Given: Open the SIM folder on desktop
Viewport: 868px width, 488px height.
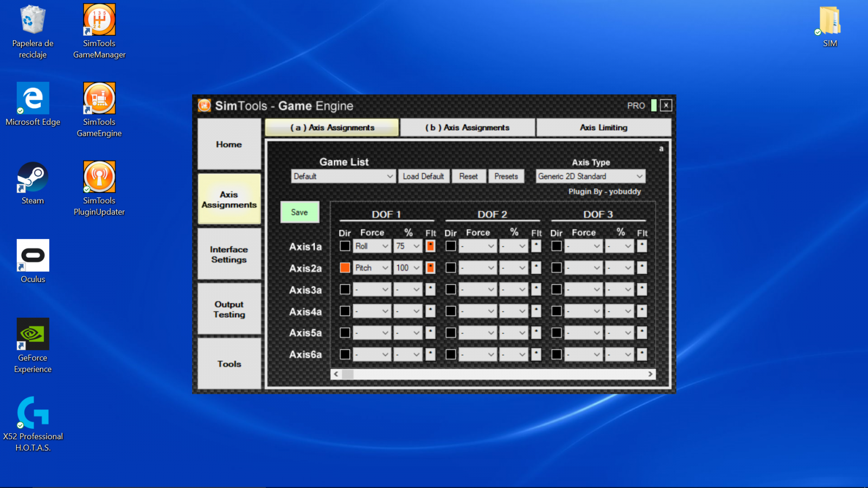Looking at the screenshot, I should tap(829, 26).
